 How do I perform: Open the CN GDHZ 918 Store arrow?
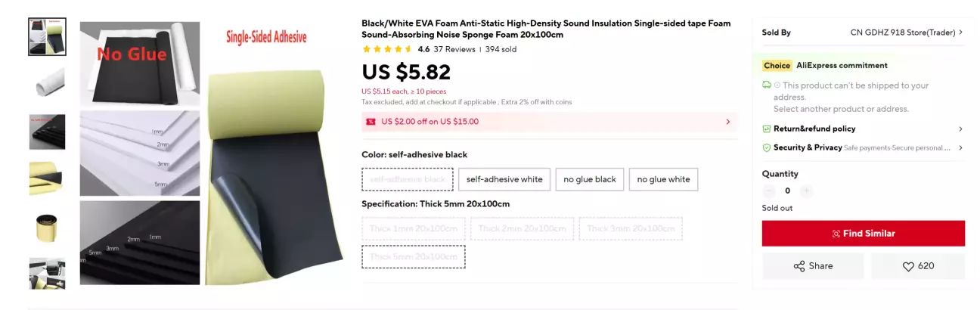(960, 33)
